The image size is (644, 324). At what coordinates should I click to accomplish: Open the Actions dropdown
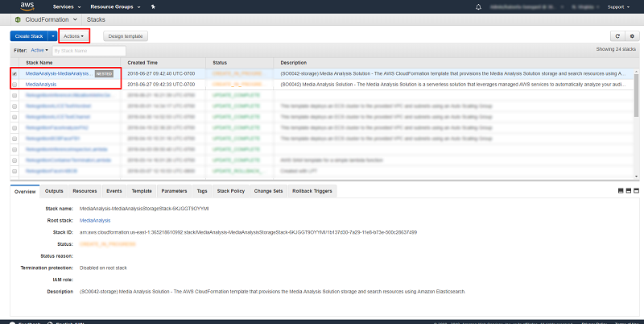pyautogui.click(x=74, y=36)
